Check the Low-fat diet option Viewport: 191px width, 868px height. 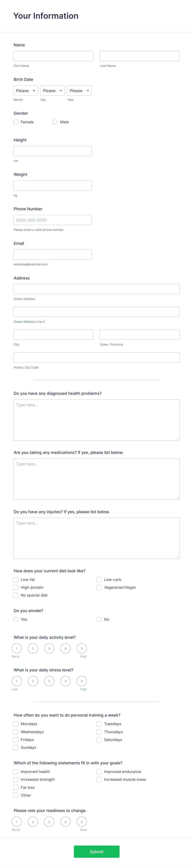click(x=16, y=579)
